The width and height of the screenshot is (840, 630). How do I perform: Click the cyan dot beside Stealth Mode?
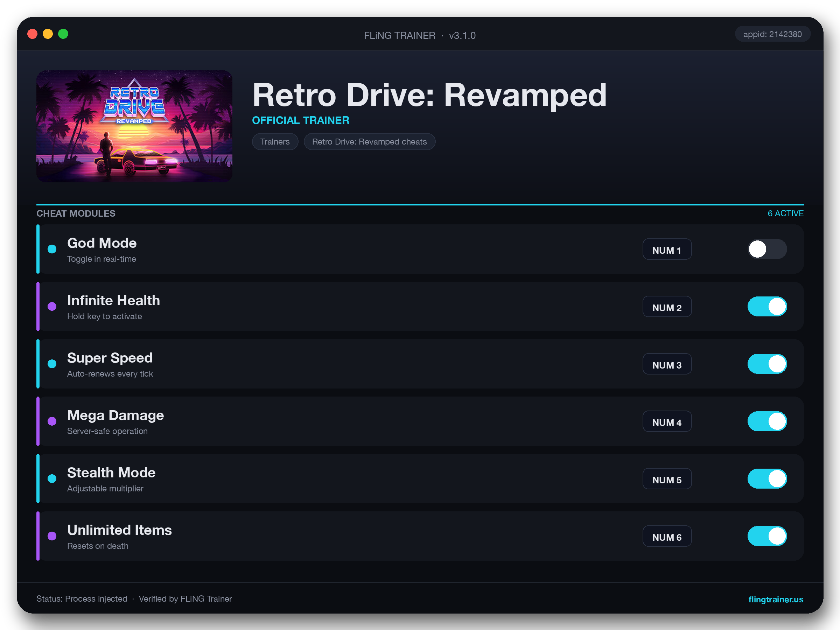(52, 478)
